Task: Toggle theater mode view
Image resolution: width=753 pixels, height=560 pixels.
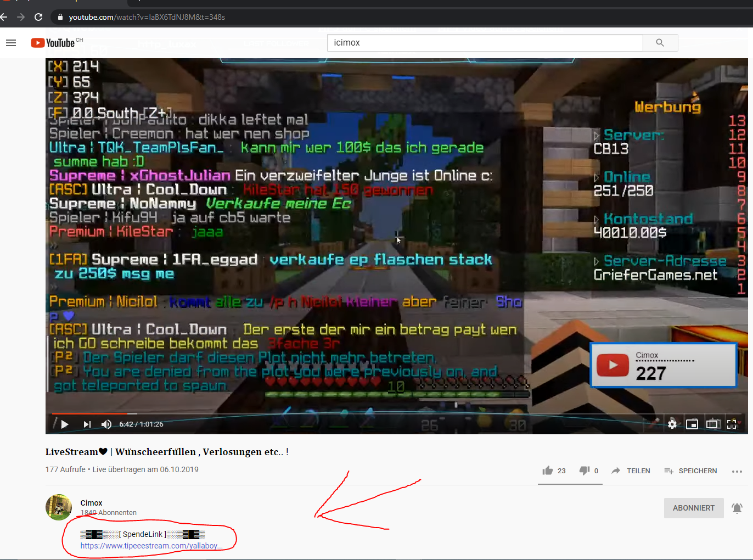Action: click(712, 424)
